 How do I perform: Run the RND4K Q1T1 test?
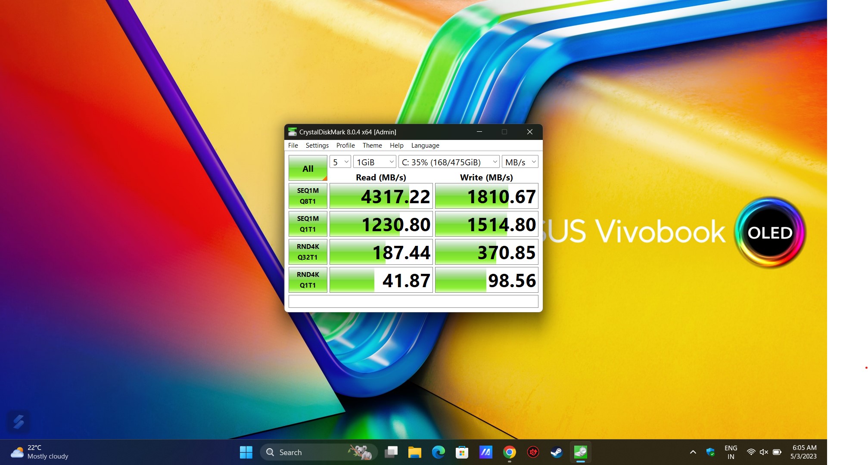(x=308, y=280)
